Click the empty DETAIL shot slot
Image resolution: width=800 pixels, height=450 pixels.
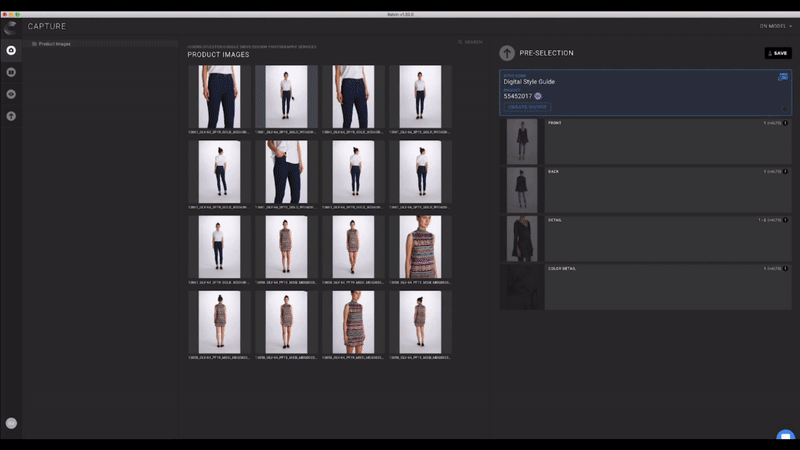click(x=668, y=238)
